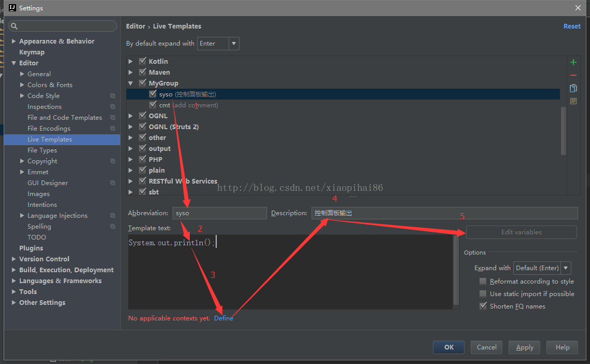The height and width of the screenshot is (364, 590).
Task: Toggle the OGNL (Struts 2) group checkbox
Action: click(143, 127)
